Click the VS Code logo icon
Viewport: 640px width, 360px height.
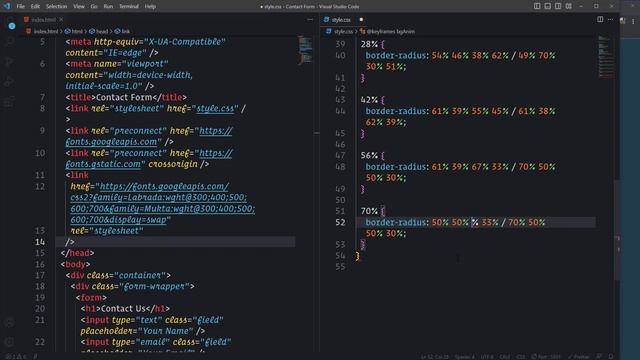pos(7,6)
